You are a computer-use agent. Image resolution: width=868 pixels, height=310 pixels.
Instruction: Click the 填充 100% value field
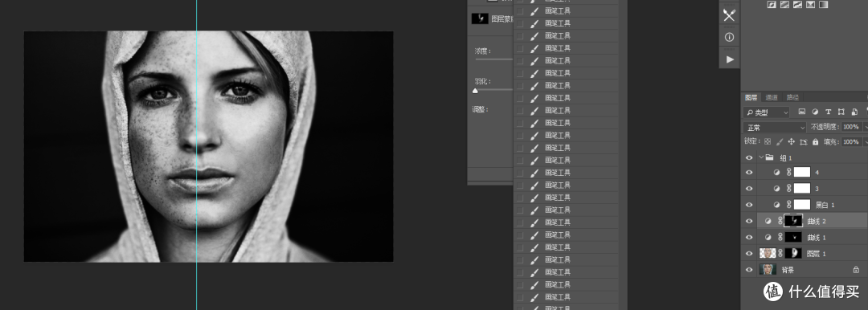[x=851, y=141]
